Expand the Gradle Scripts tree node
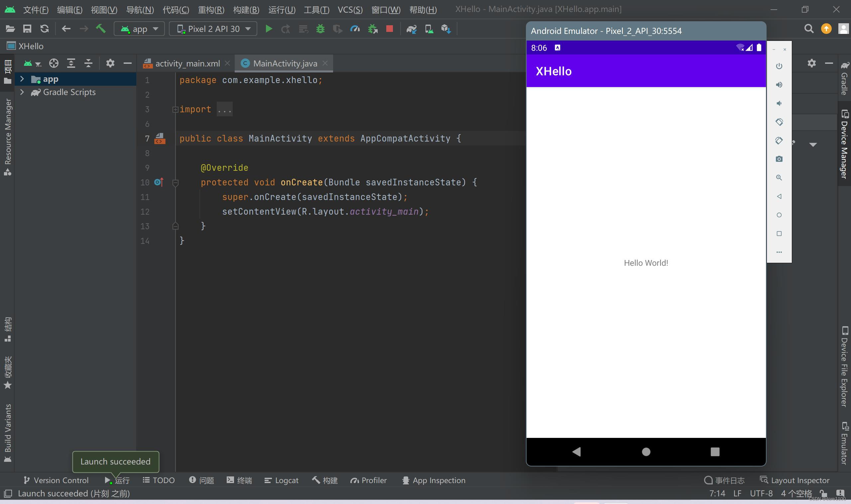Image resolution: width=851 pixels, height=504 pixels. pos(22,92)
